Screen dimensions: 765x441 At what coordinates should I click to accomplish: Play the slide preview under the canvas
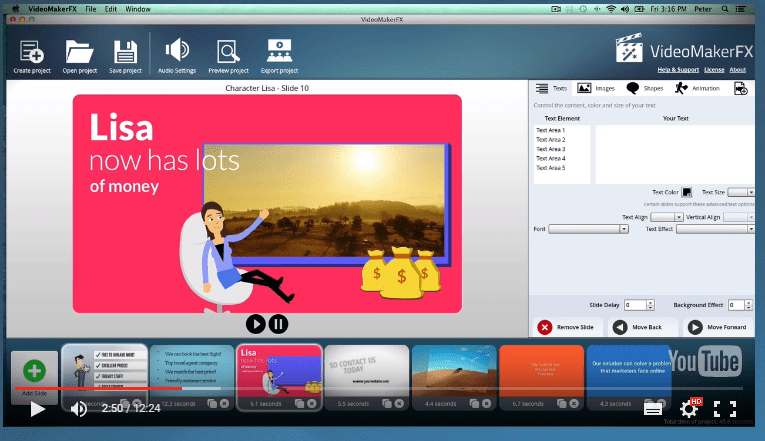tap(255, 323)
